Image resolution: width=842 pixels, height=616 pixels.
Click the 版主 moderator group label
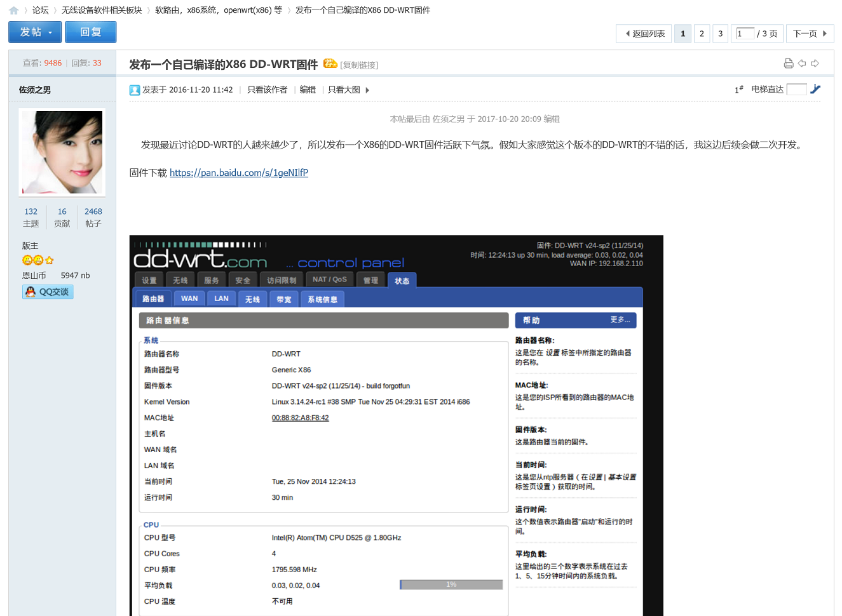click(x=30, y=246)
